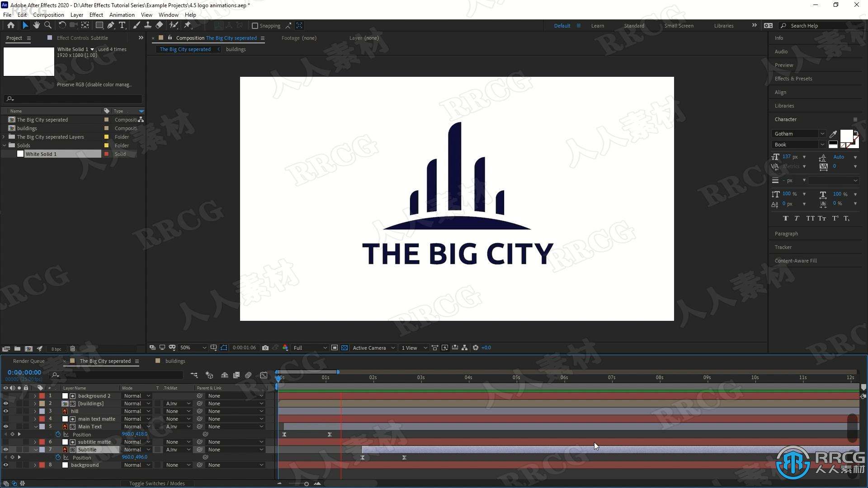Select the Roto Brush tool

[174, 25]
